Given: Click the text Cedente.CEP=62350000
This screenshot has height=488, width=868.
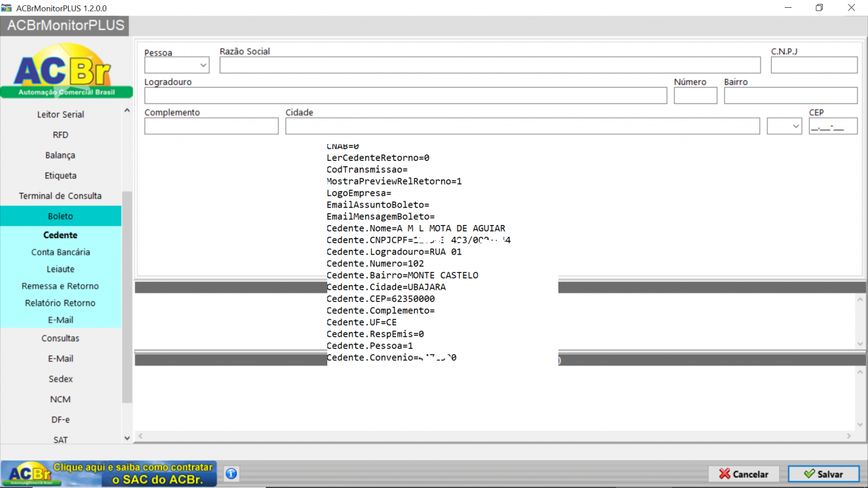Looking at the screenshot, I should (x=380, y=299).
